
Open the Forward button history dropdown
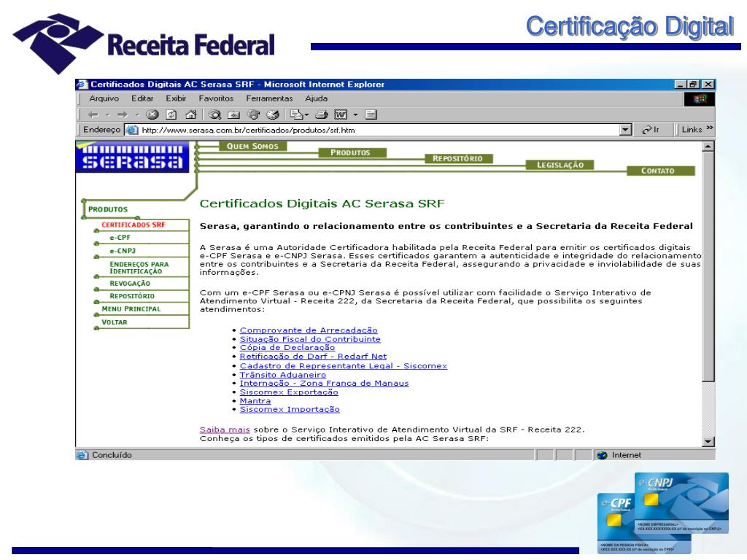click(137, 114)
